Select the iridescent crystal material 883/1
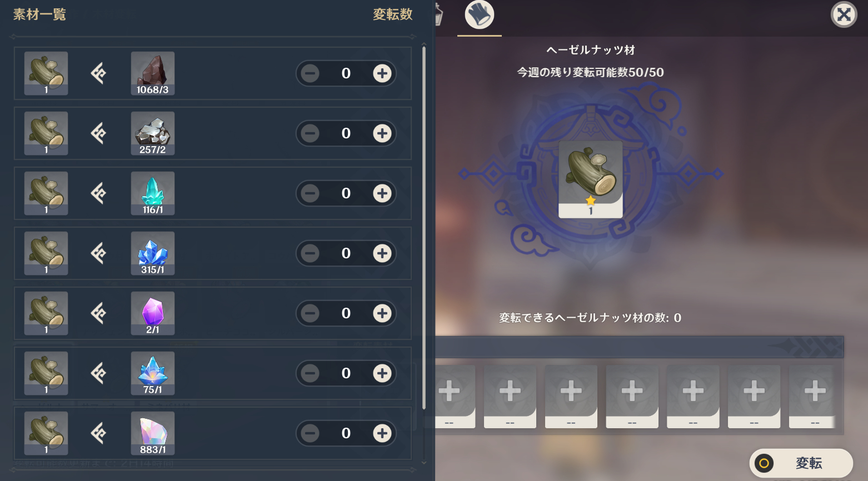Viewport: 868px width, 481px height. click(x=153, y=433)
